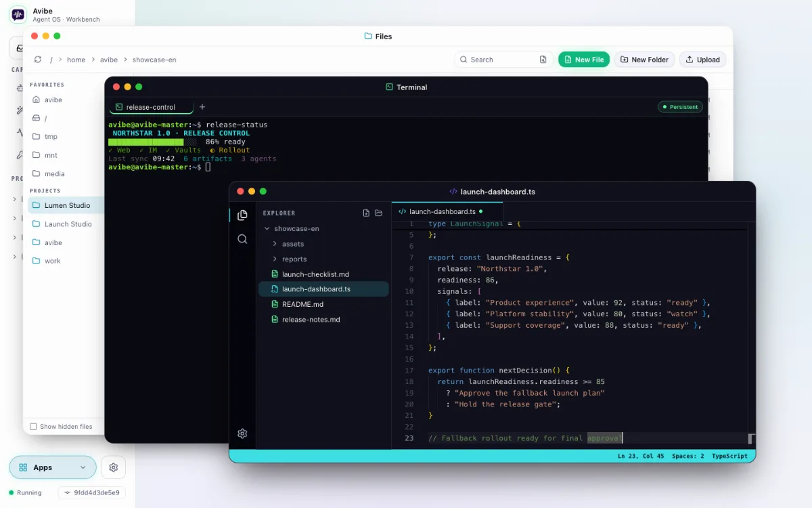
Task: Toggle the Show hidden files checkbox
Action: 33,427
